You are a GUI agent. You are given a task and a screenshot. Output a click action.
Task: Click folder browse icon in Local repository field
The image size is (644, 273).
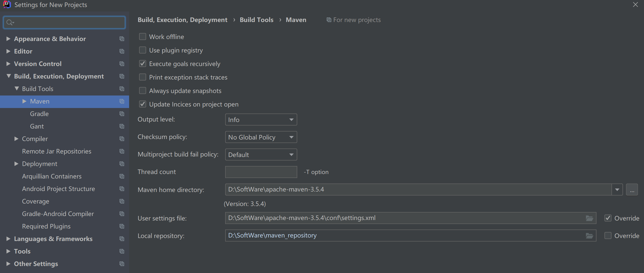(x=589, y=236)
